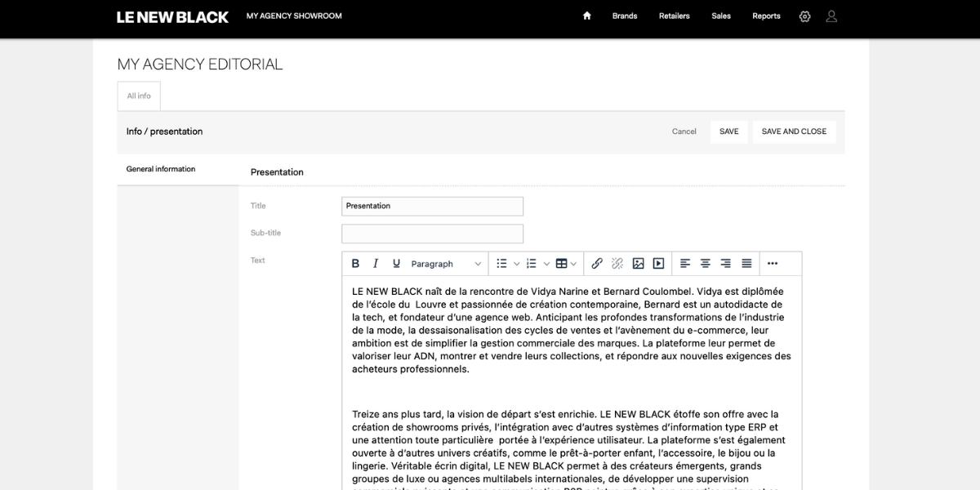Open the Brands menu
The image size is (980, 490).
point(625,16)
